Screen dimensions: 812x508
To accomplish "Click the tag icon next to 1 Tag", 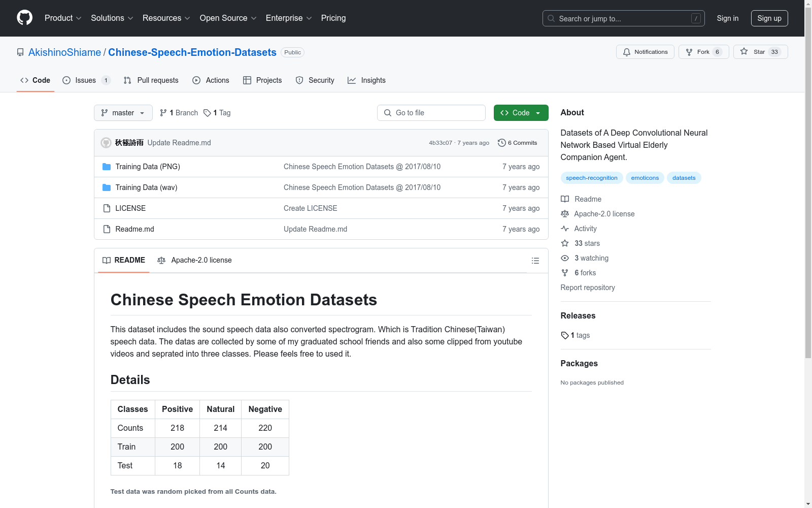I will [x=207, y=113].
